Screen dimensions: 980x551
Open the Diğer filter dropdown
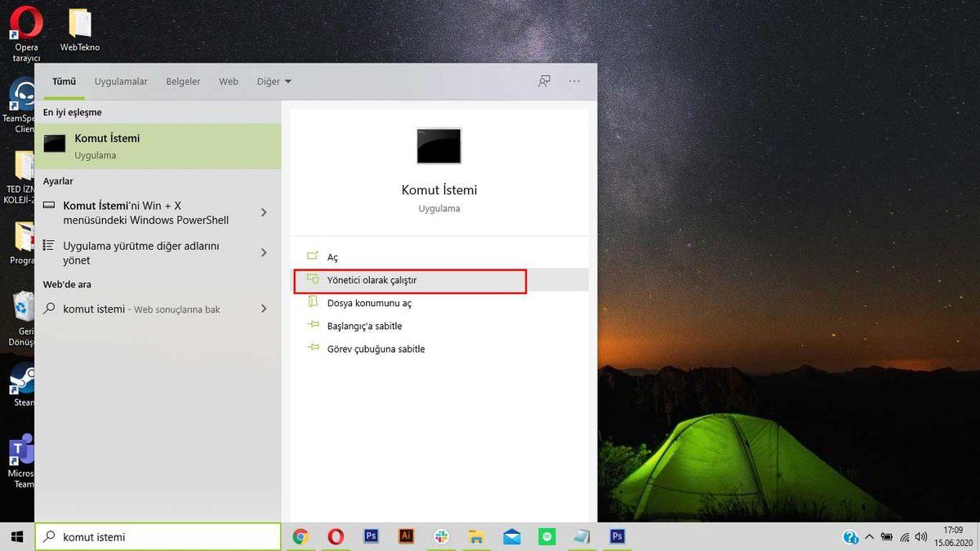point(274,81)
